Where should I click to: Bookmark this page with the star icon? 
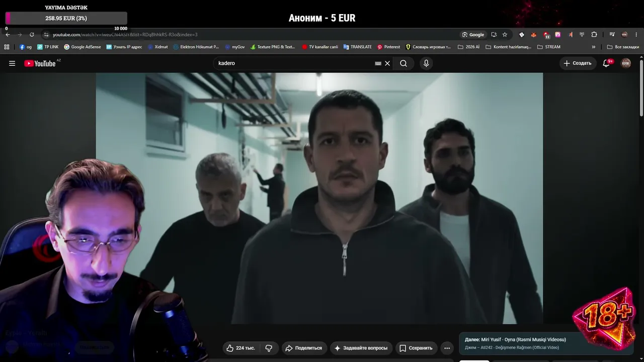[505, 35]
